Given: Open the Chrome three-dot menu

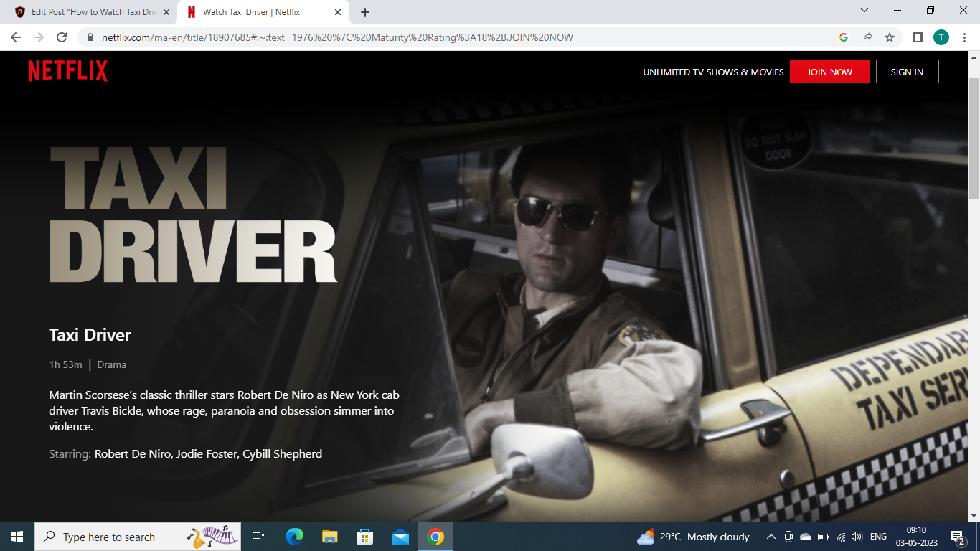Looking at the screenshot, I should [963, 37].
